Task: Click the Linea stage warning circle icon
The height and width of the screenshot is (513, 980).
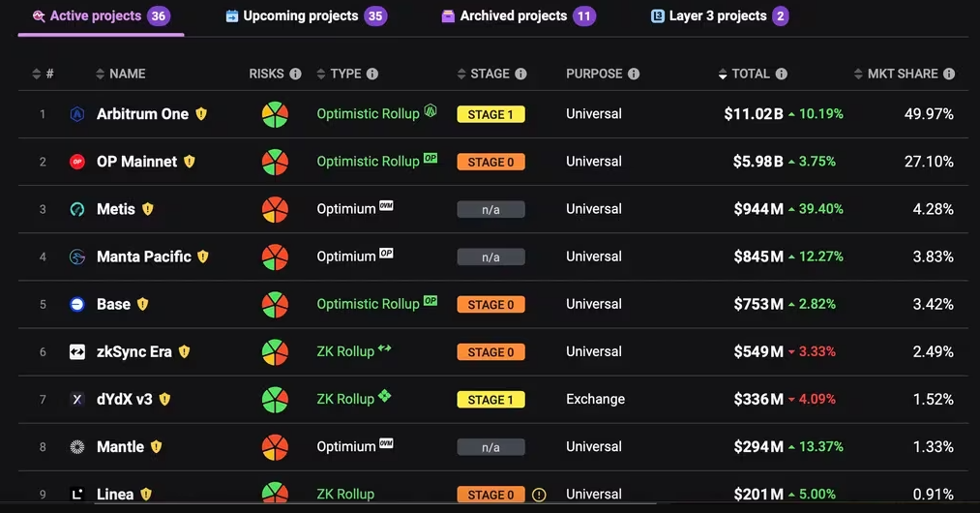Action: click(539, 495)
